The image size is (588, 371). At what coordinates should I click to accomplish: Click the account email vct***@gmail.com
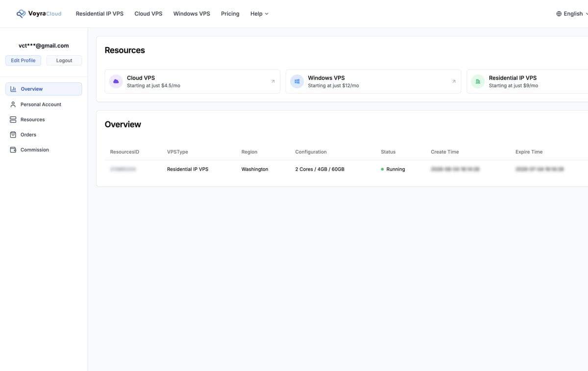click(x=44, y=46)
